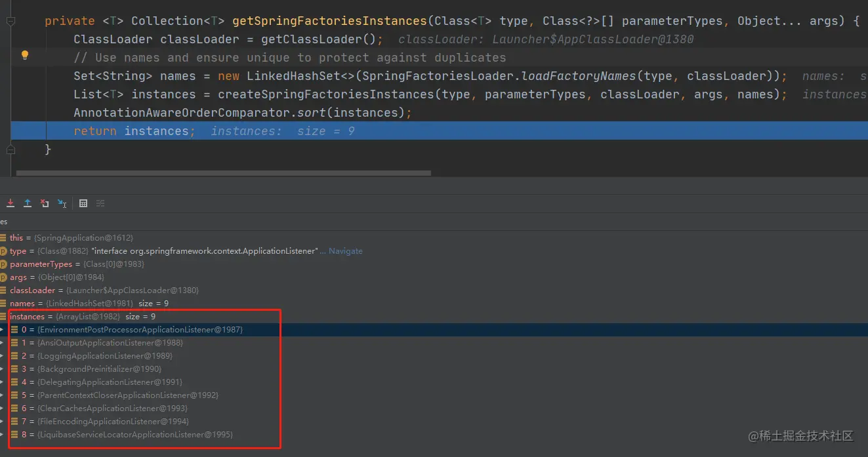Click the Force Step Into red arrow icon
Viewport: 868px width, 457px height.
10,203
